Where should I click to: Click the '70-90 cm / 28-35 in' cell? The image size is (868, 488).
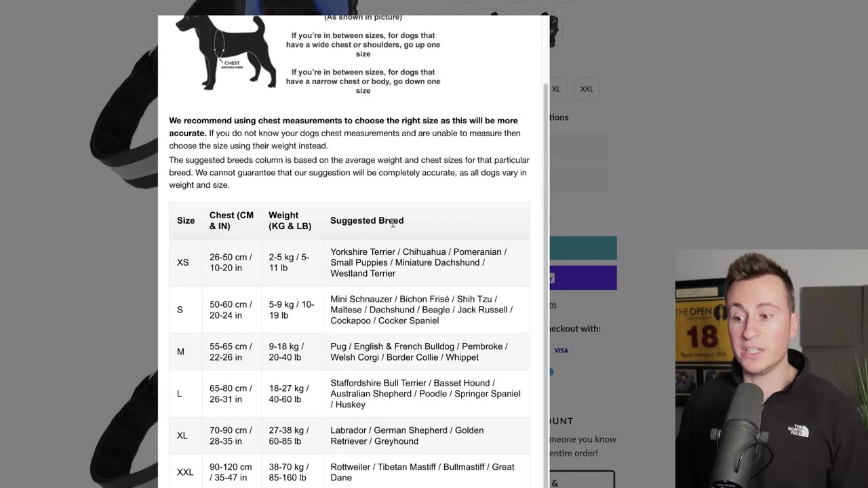[231, 436]
